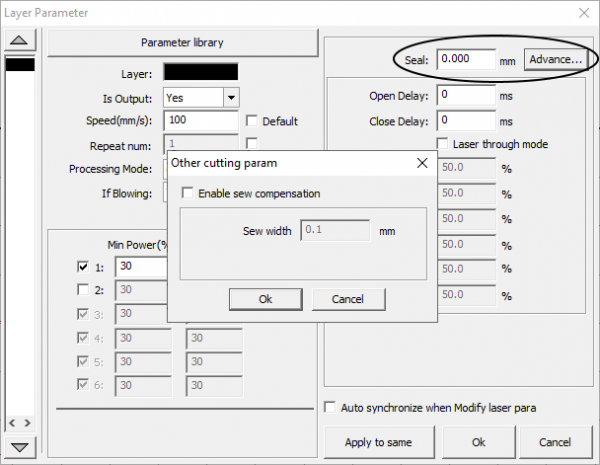The width and height of the screenshot is (600, 465).
Task: Open the Parameter library
Action: click(182, 43)
